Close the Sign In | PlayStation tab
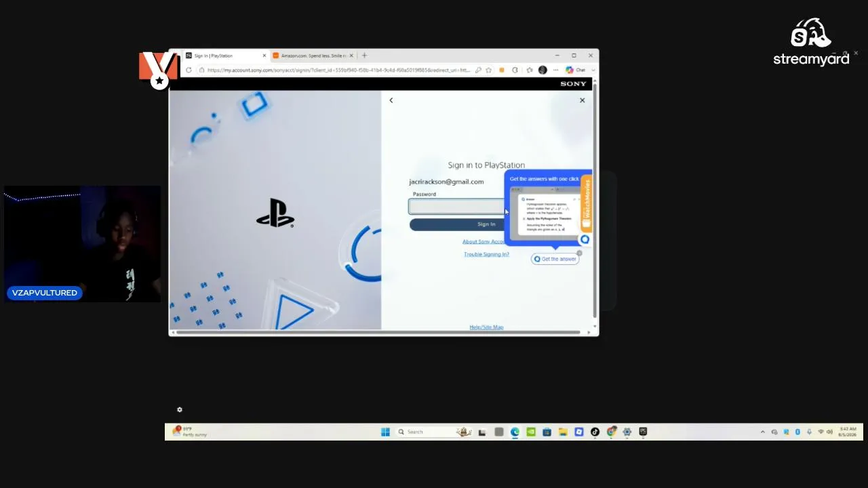Screen dimensions: 868x488 pos(264,56)
